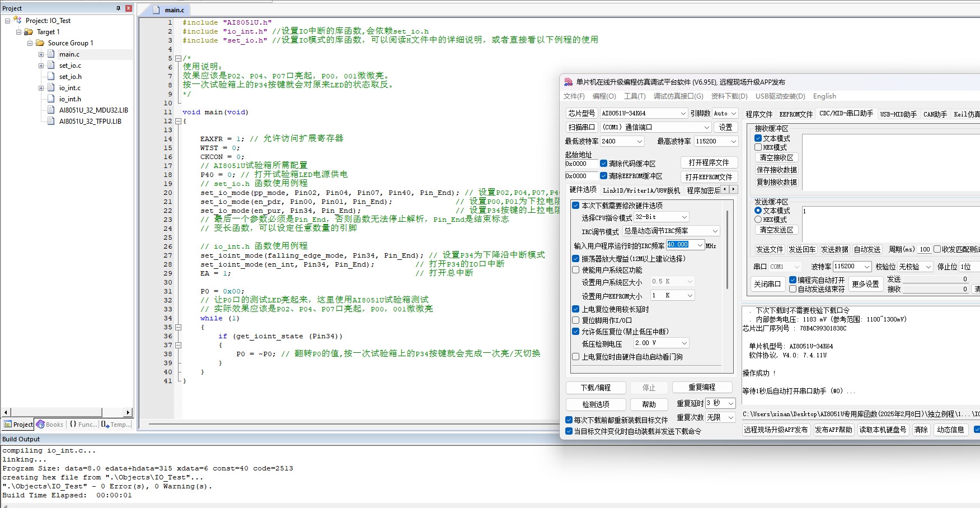Enable 复位脚用作I/O口 checkbox
980x508 pixels.
575,320
